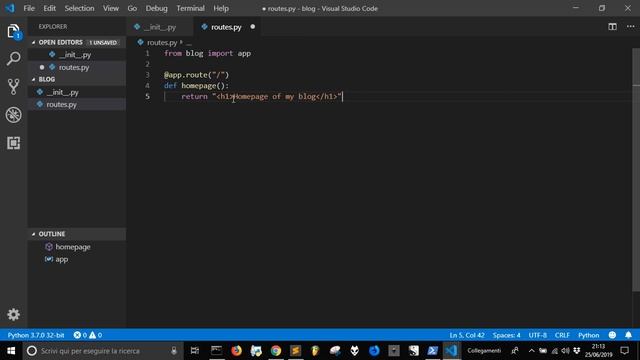
Task: Click the unsaved dot on routes.py tab
Action: [x=253, y=27]
